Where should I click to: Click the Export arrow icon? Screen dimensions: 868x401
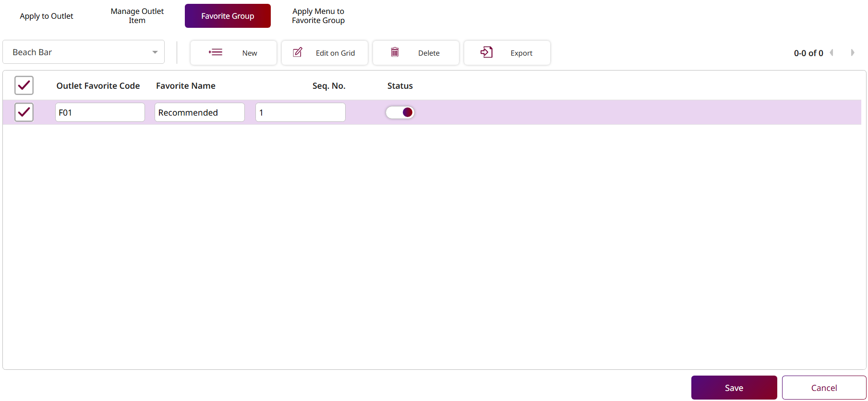pos(486,52)
